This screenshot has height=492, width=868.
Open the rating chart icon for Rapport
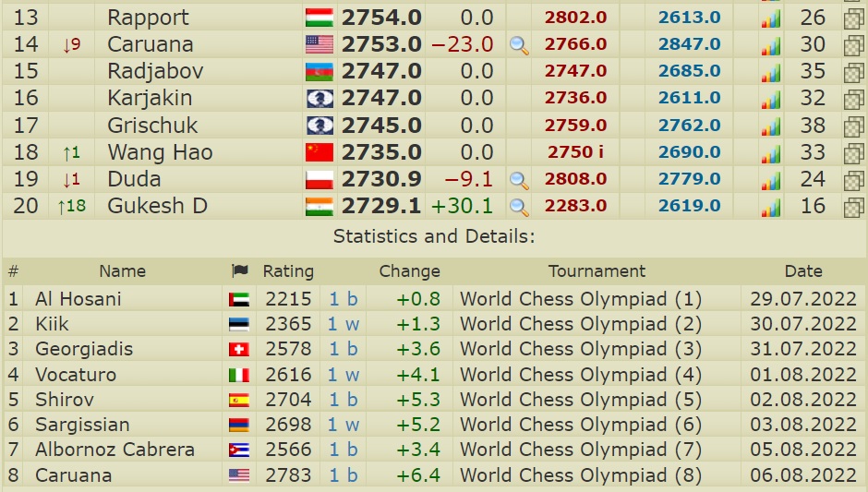pos(770,18)
